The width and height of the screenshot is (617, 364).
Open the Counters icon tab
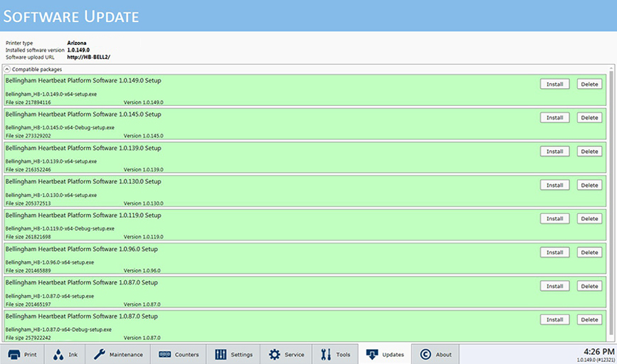(164, 355)
